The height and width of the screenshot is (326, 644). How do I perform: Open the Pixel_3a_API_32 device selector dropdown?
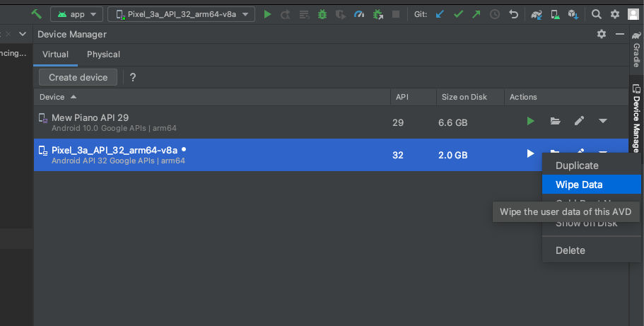click(x=181, y=14)
